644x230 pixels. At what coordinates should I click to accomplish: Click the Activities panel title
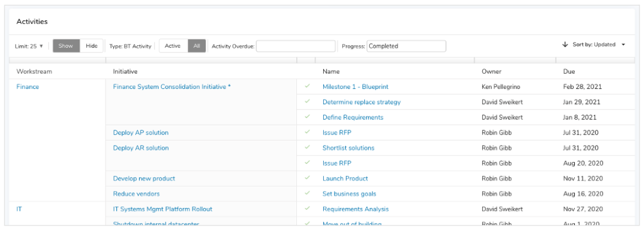(31, 21)
